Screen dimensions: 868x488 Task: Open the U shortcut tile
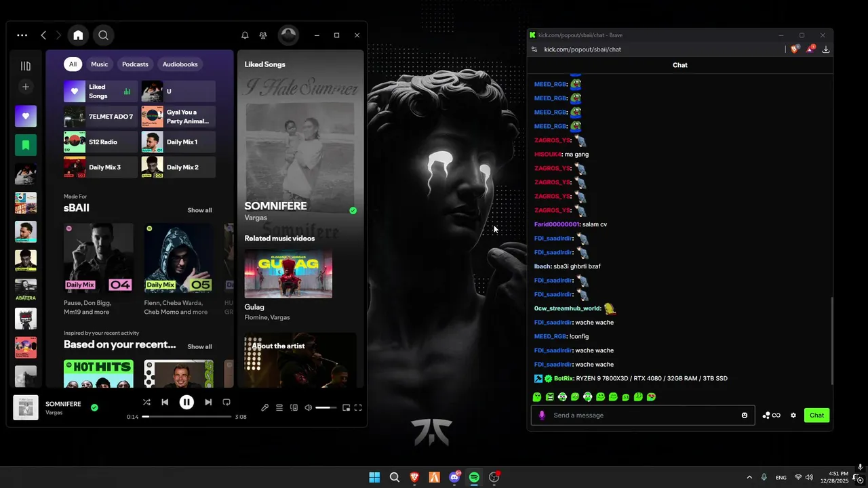(178, 91)
